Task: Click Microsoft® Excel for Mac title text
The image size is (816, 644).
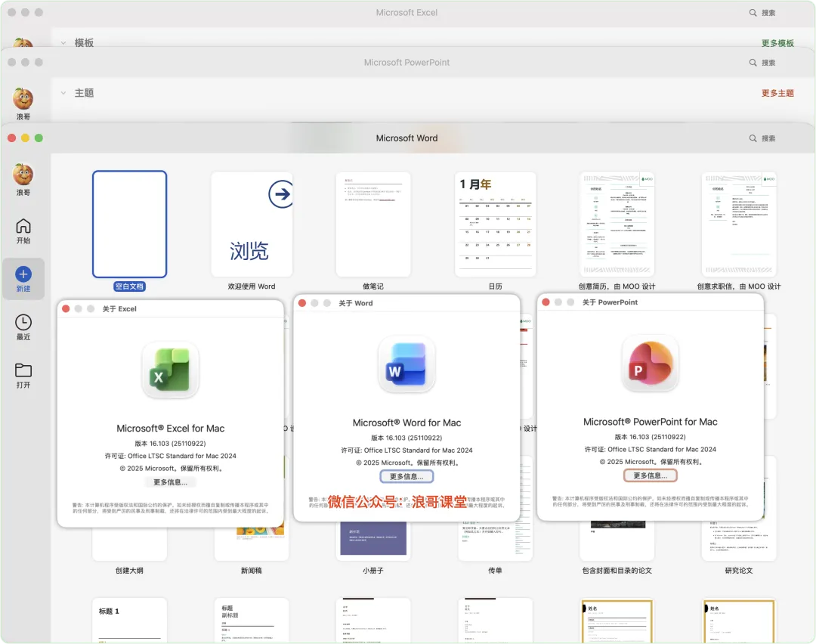Action: coord(170,429)
